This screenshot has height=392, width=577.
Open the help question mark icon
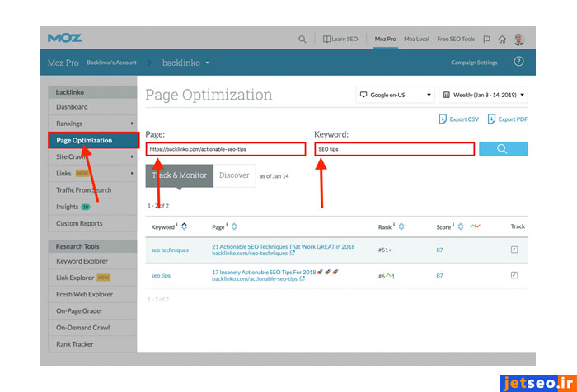click(518, 62)
